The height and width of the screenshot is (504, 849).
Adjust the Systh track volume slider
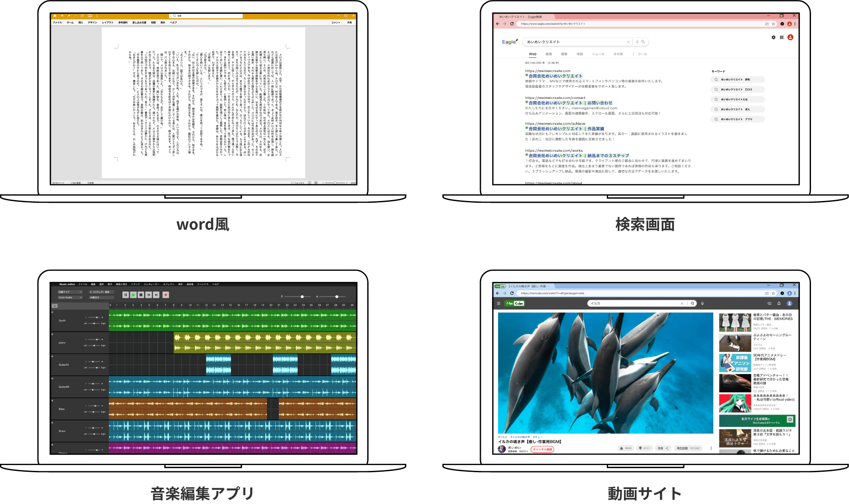[95, 317]
